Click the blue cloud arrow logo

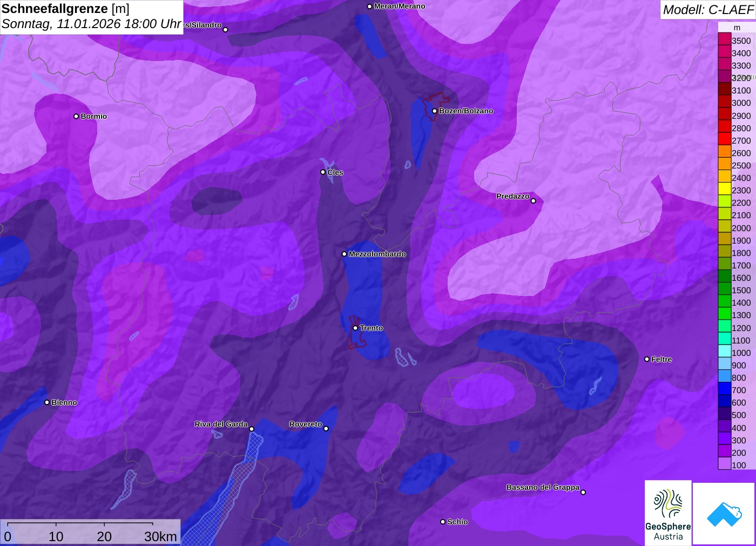click(724, 514)
